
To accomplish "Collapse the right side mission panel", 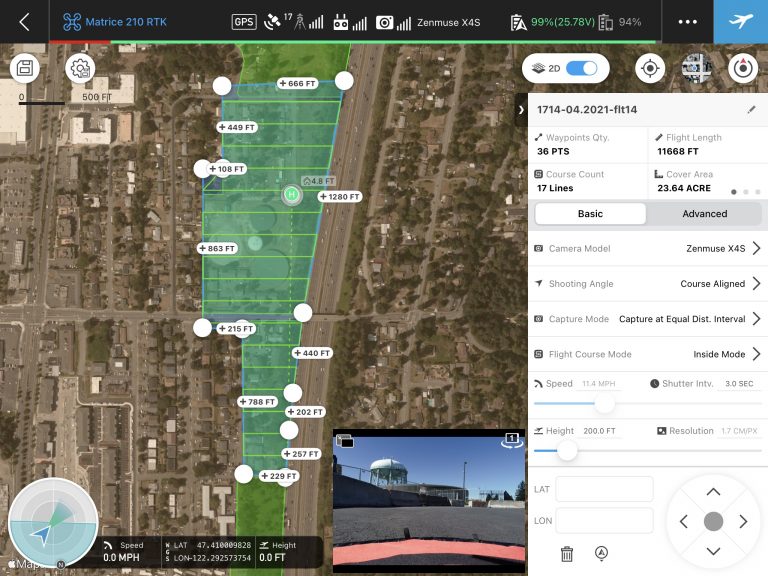I will coord(521,109).
